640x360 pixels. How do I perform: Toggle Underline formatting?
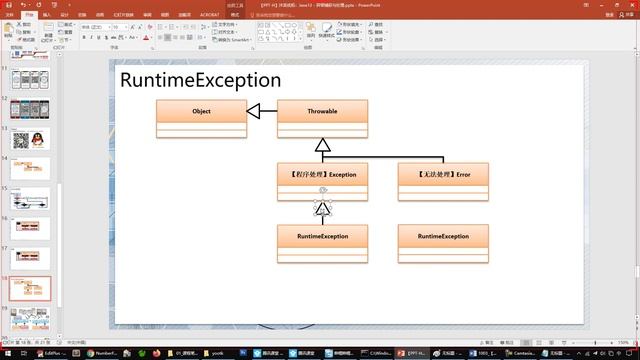99,38
